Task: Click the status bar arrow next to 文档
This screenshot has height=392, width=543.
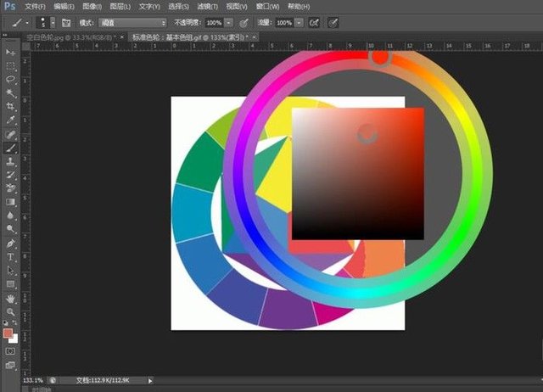Action: [x=152, y=381]
